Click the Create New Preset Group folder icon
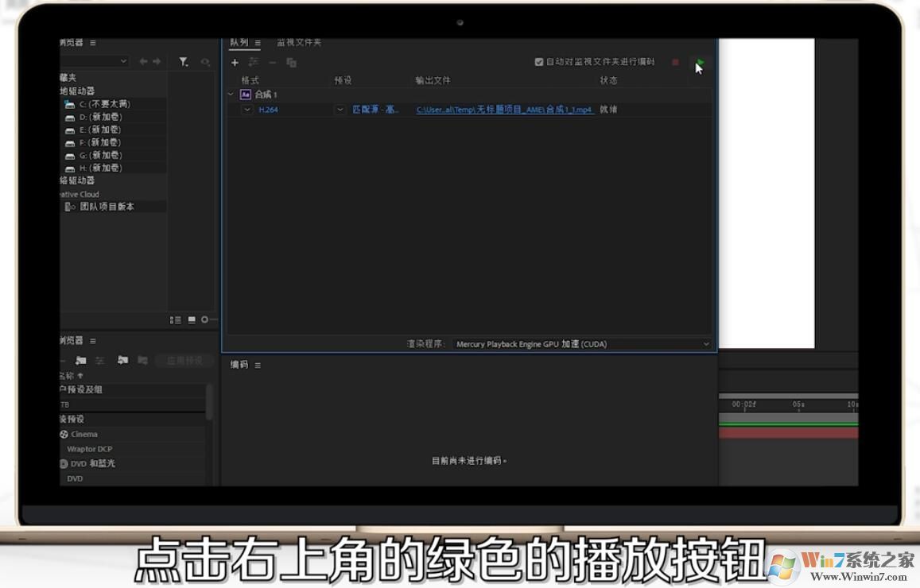This screenshot has width=920, height=588. (80, 360)
